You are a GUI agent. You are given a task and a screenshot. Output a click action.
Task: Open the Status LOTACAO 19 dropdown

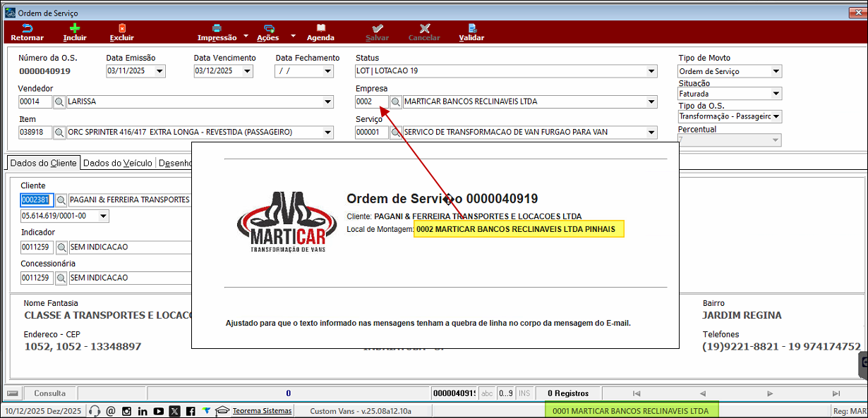point(651,71)
